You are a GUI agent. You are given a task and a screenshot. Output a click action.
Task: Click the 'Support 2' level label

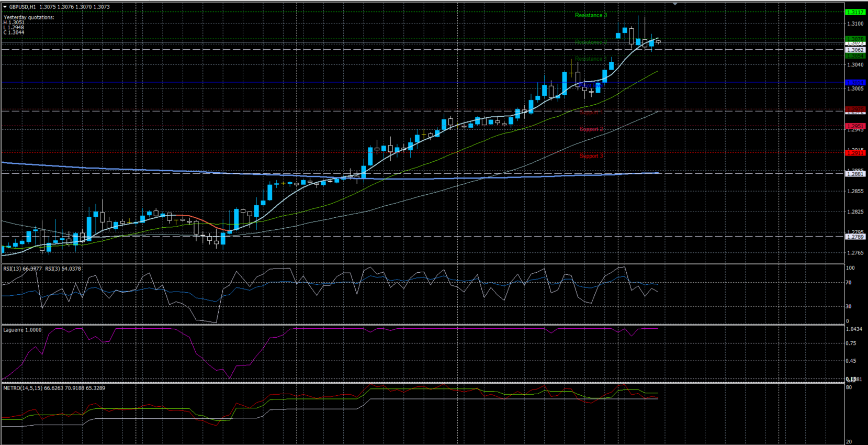pyautogui.click(x=591, y=129)
